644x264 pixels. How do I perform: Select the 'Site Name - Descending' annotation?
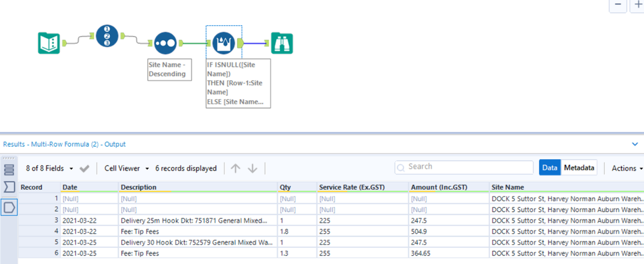coord(169,70)
